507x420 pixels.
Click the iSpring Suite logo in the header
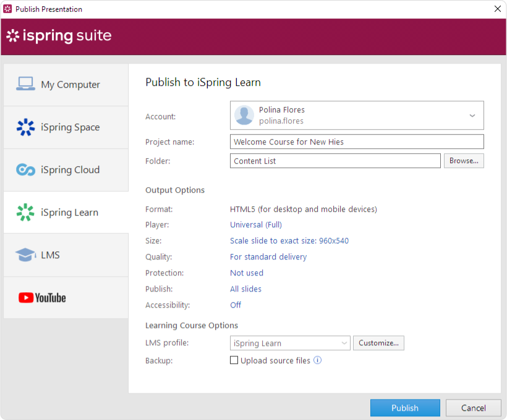[59, 36]
